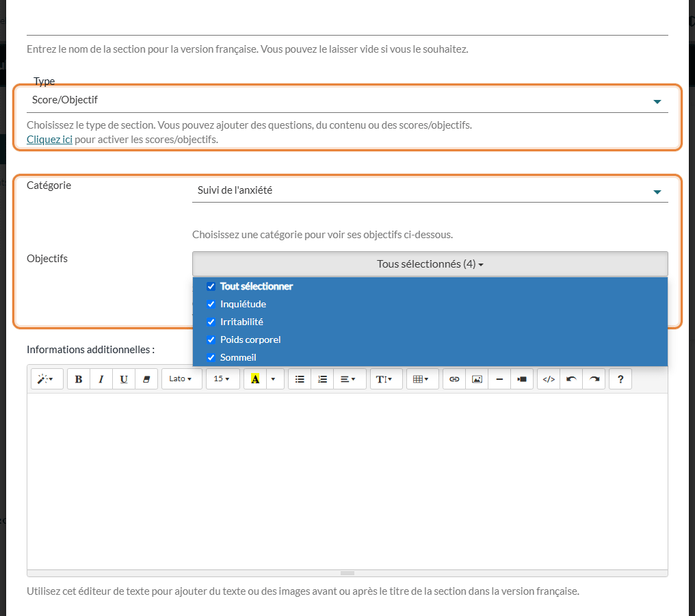Follow the 'Cliquez ici' link
The image size is (695, 616).
pyautogui.click(x=50, y=140)
